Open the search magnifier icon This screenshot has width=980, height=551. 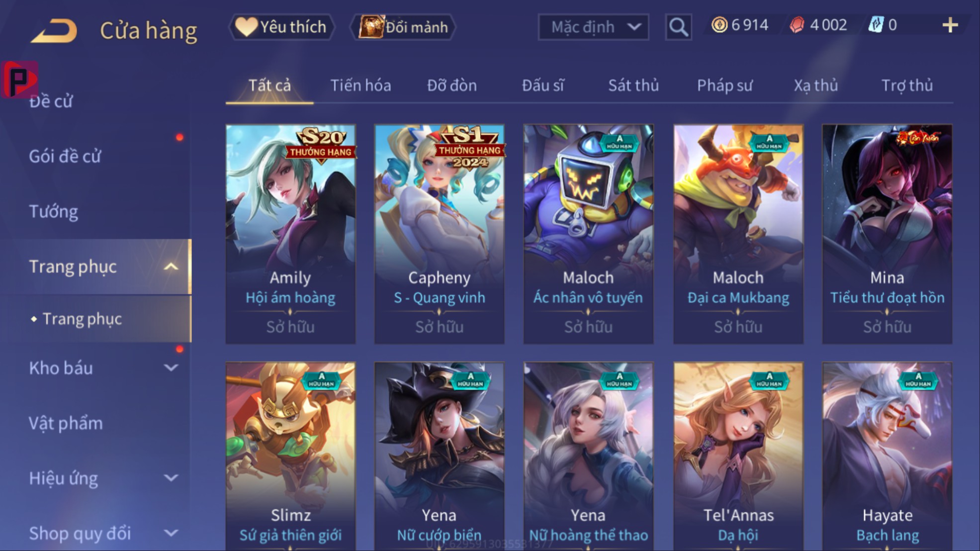pos(678,26)
